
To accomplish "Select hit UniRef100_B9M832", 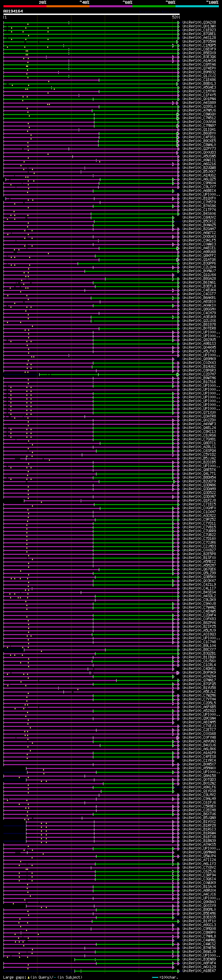I will pos(199,72).
